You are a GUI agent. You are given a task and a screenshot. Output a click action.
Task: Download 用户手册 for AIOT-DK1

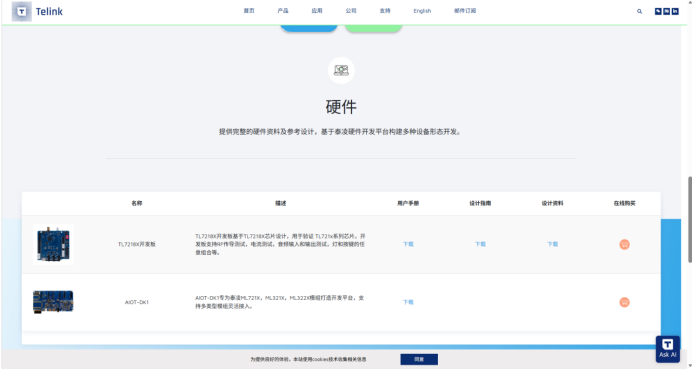pyautogui.click(x=408, y=302)
